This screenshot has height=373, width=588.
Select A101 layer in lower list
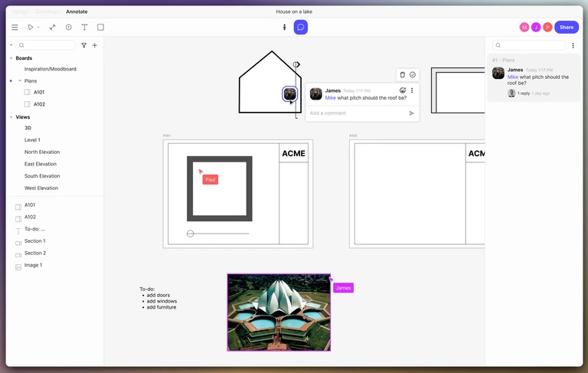[30, 205]
